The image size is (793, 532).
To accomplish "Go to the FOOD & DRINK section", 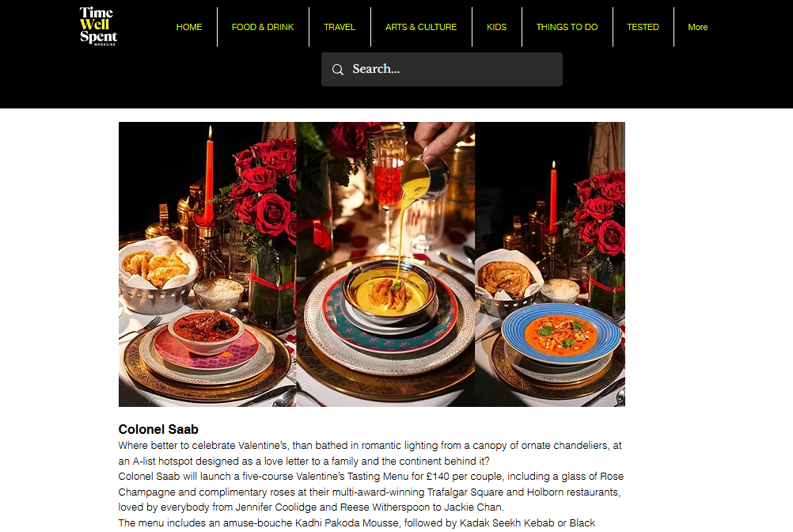I will point(263,27).
